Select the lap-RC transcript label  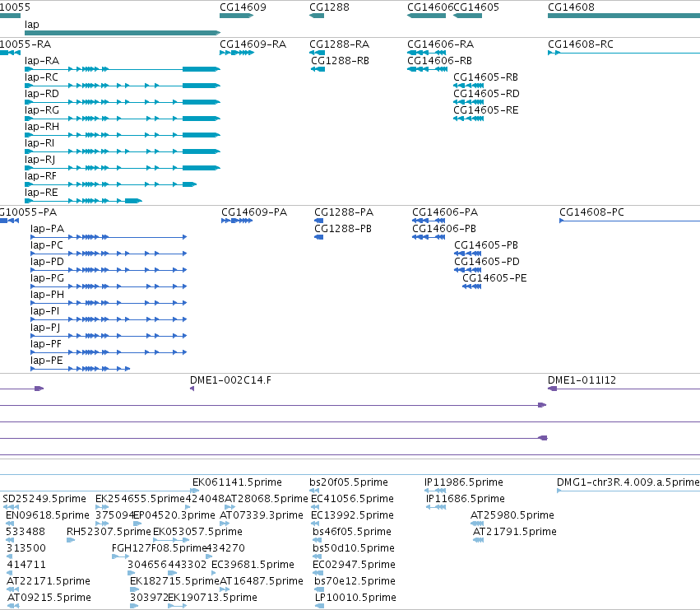[41, 77]
